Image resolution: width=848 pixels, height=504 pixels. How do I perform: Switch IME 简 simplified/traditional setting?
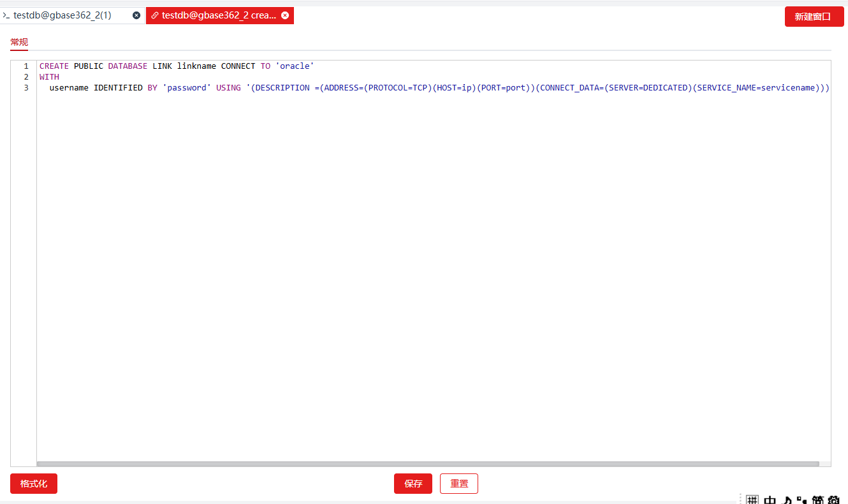tap(817, 500)
